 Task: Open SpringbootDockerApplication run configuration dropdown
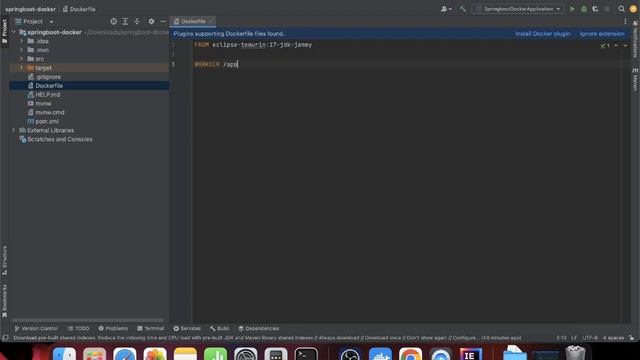click(x=518, y=9)
